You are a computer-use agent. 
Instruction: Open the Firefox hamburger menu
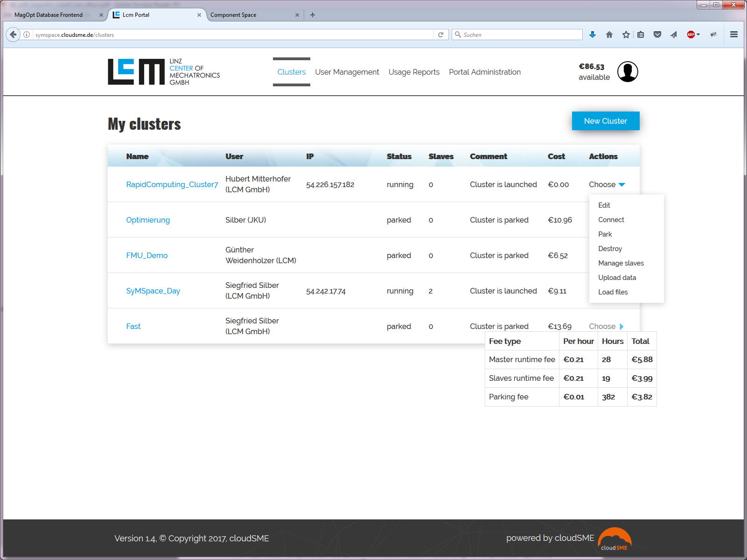click(734, 35)
